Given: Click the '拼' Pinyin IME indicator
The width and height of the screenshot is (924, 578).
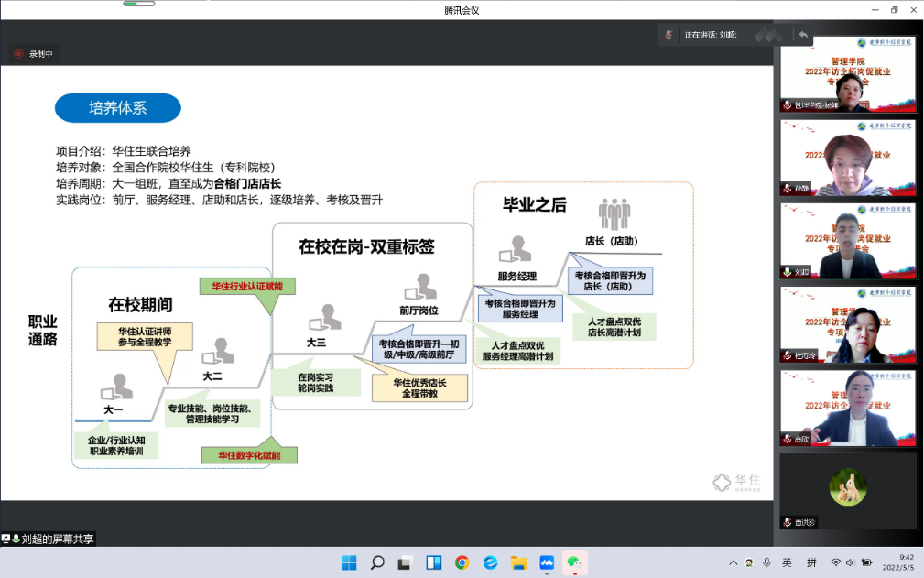Looking at the screenshot, I should 811,562.
